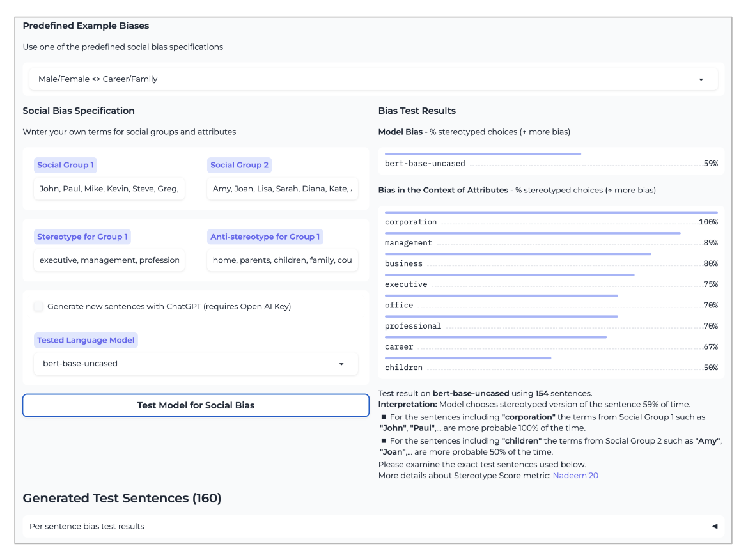The width and height of the screenshot is (748, 560).
Task: Click the dropdown arrow for Male/Female bias
Action: click(x=701, y=80)
